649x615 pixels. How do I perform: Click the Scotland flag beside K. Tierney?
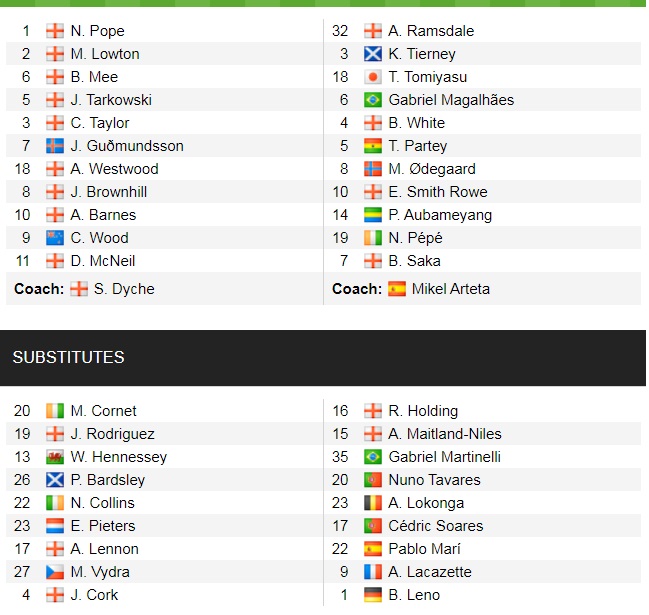[x=373, y=54]
